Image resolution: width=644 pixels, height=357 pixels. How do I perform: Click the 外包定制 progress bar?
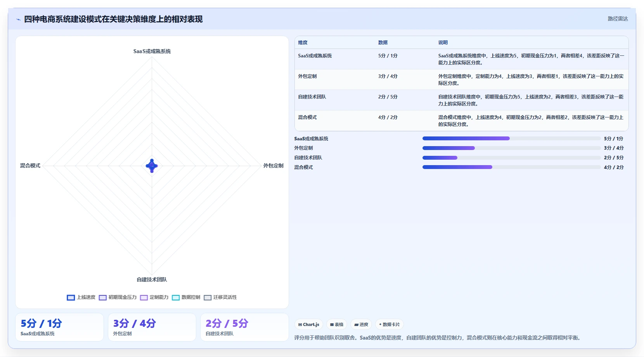pos(511,148)
